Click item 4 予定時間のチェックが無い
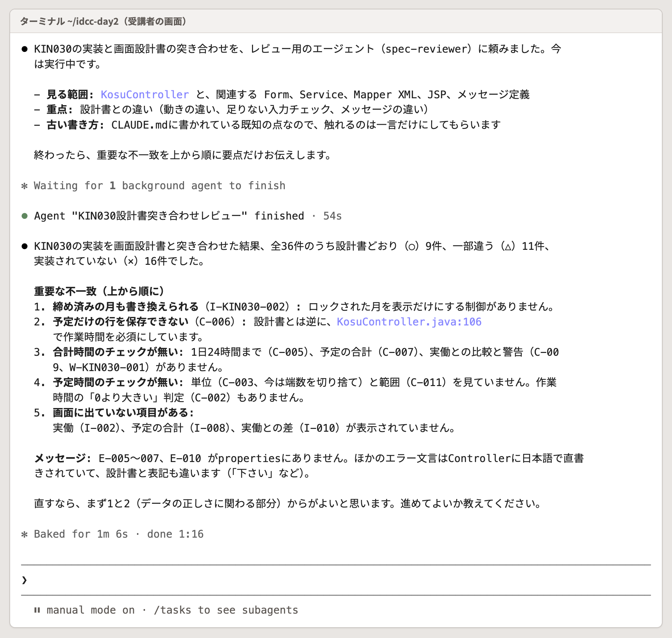 coord(118,383)
